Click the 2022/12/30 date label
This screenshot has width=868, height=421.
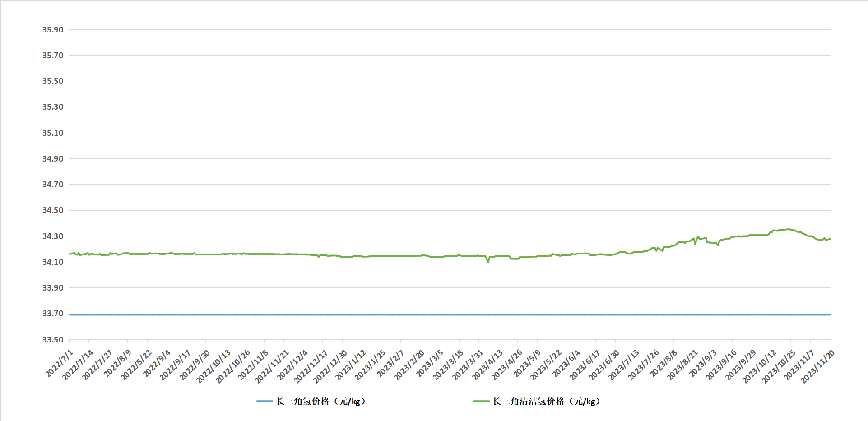[x=330, y=366]
